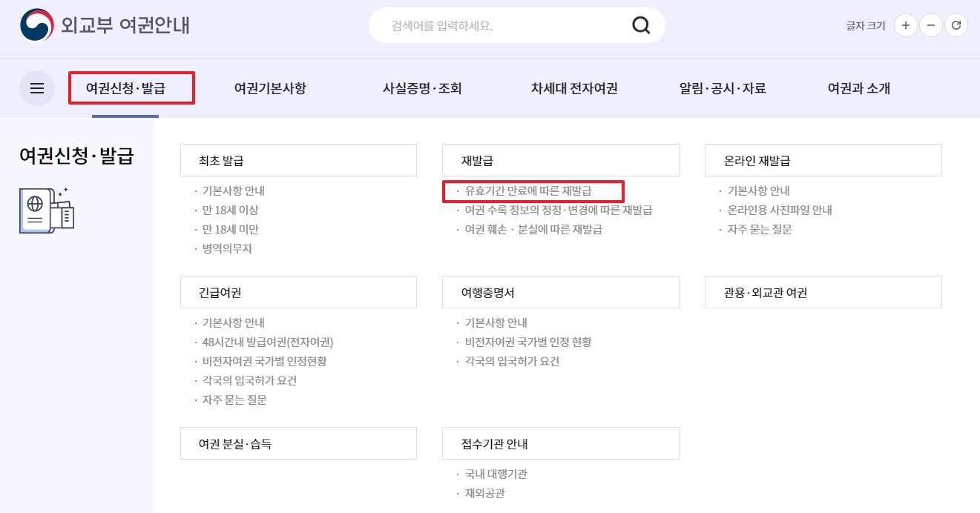Decrease font size with minus icon

(x=931, y=24)
